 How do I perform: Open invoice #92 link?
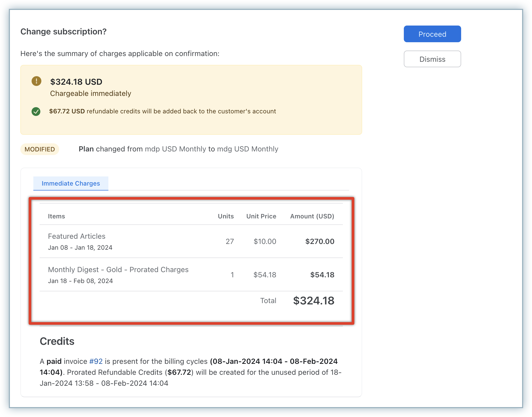[x=96, y=361]
